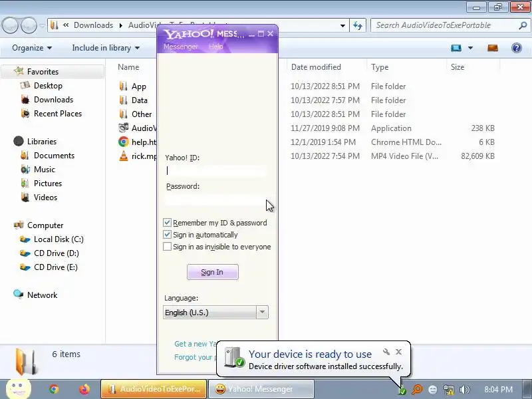Screen dimensions: 532x399
Task: Click the Explorer forward navigation button
Action: coord(29,25)
